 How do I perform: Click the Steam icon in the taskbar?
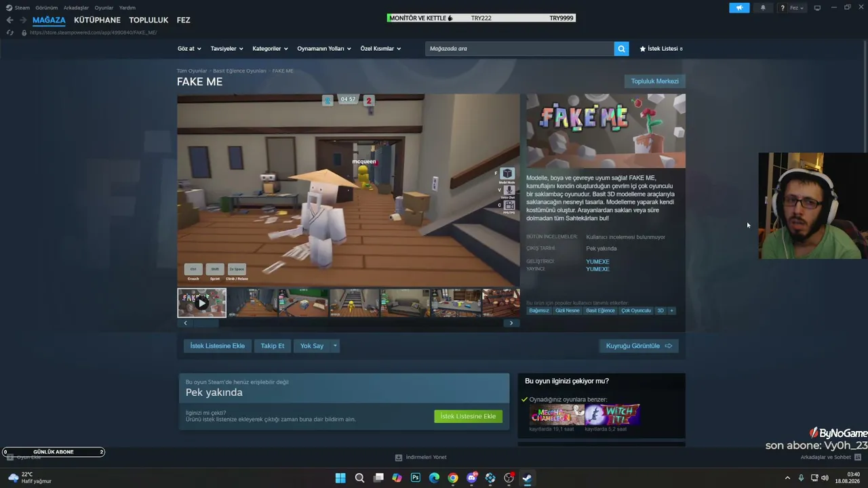pos(527,478)
